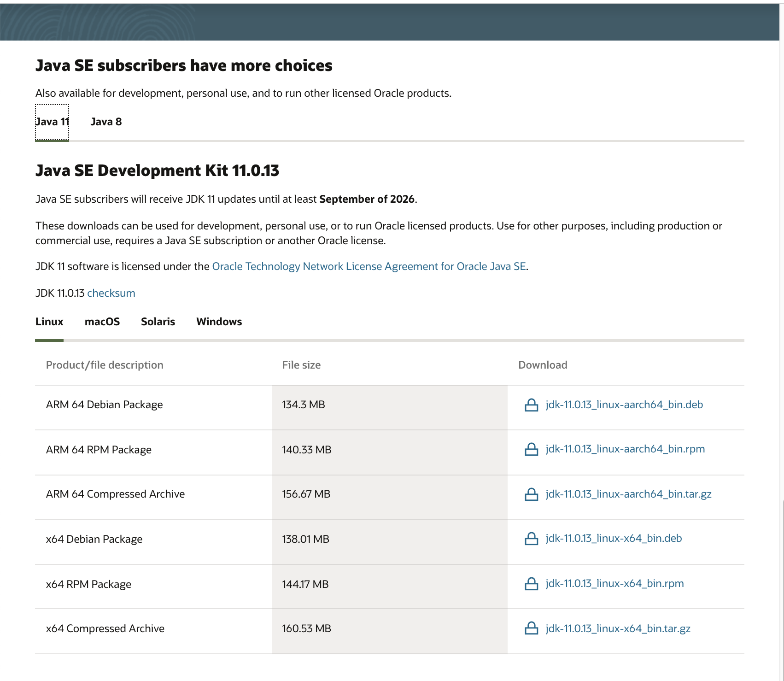Click the Java SE Development Kit 11.0.13 heading
This screenshot has height=681, width=784.
pos(157,170)
